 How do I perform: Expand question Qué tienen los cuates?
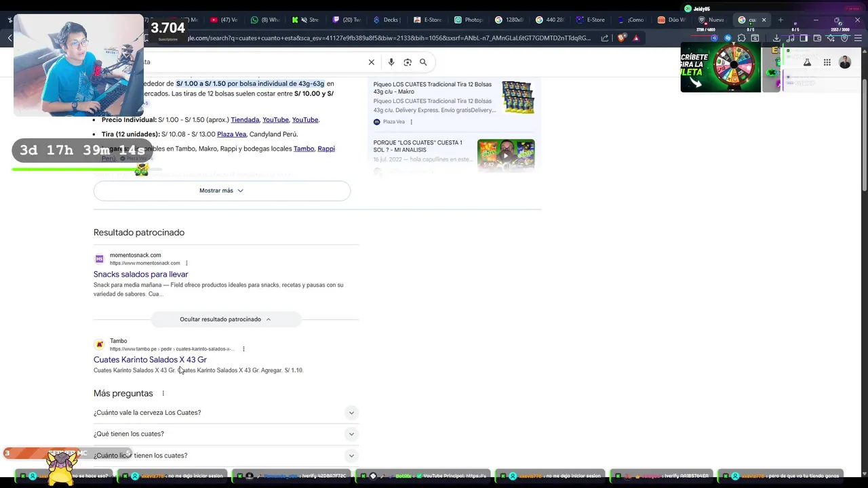[226, 434]
